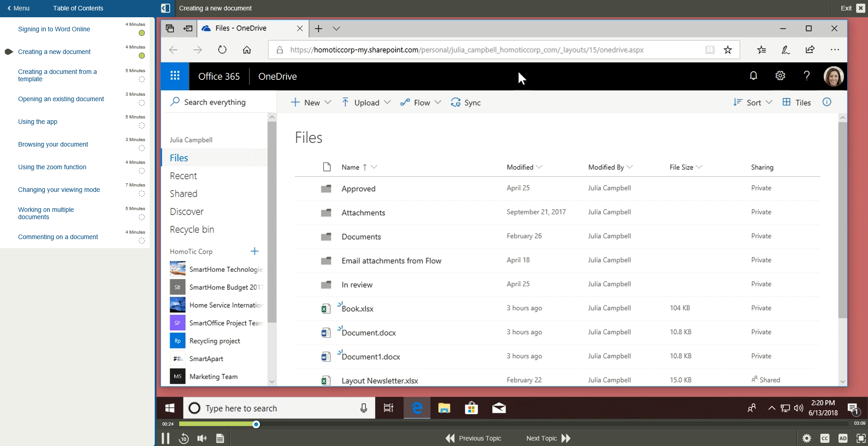
Task: Open the Table of Contents menu
Action: click(x=78, y=8)
